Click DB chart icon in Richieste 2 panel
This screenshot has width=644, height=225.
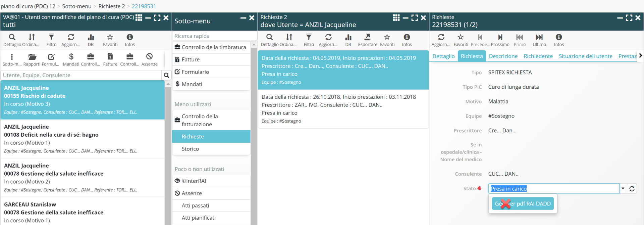click(x=348, y=37)
